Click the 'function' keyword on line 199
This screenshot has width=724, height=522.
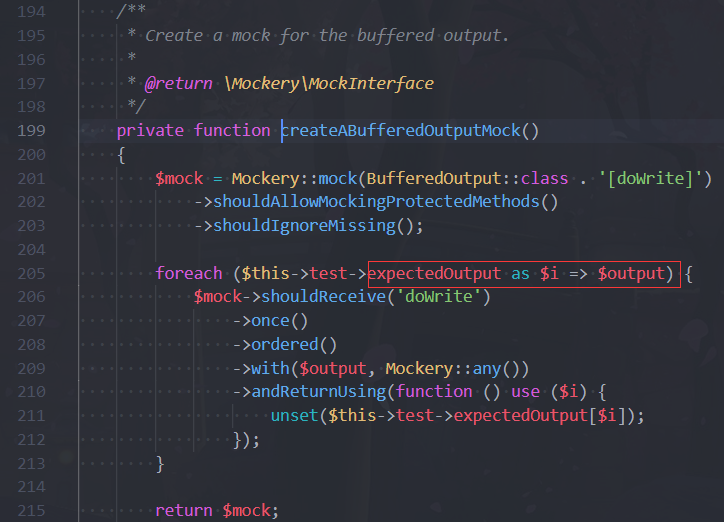pos(232,131)
